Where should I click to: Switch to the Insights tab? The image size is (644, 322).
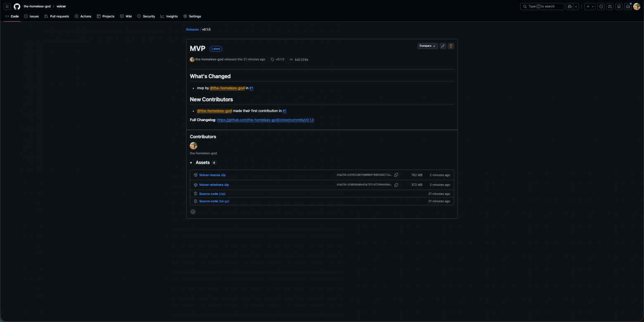coord(169,17)
